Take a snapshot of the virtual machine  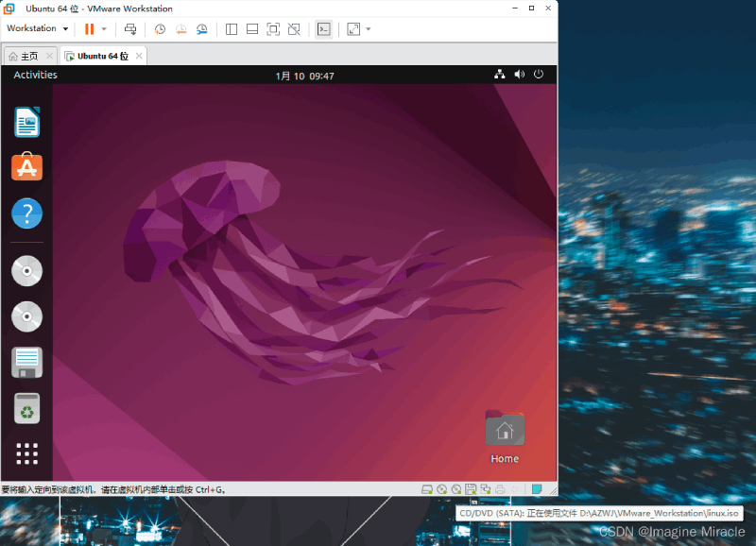(x=160, y=29)
